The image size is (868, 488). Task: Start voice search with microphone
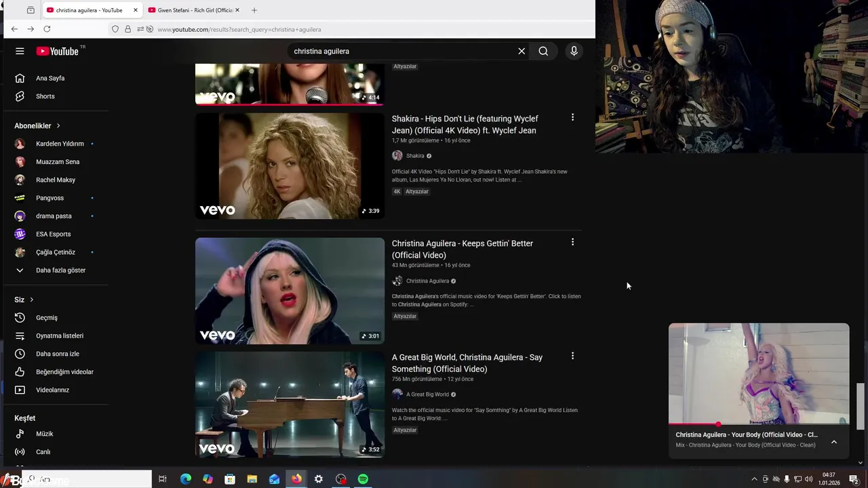click(574, 51)
